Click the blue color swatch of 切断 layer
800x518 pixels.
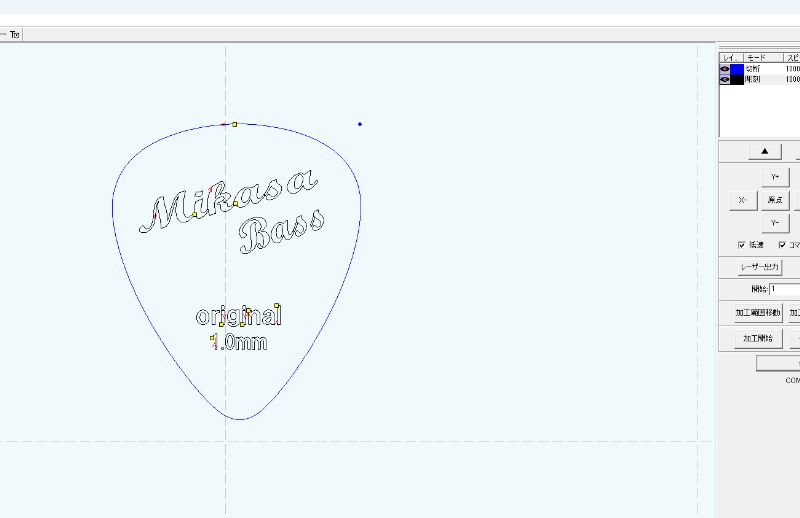tap(737, 69)
